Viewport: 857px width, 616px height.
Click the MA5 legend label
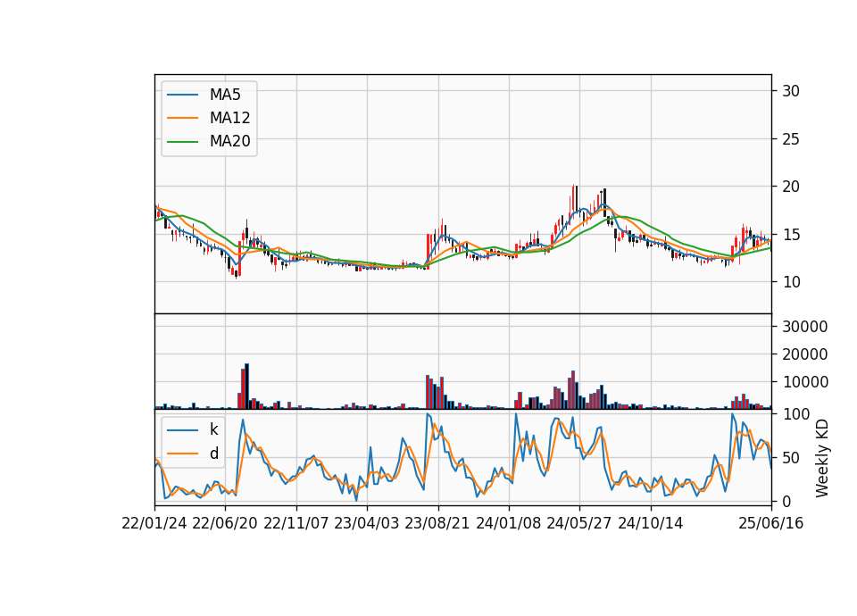(x=225, y=95)
